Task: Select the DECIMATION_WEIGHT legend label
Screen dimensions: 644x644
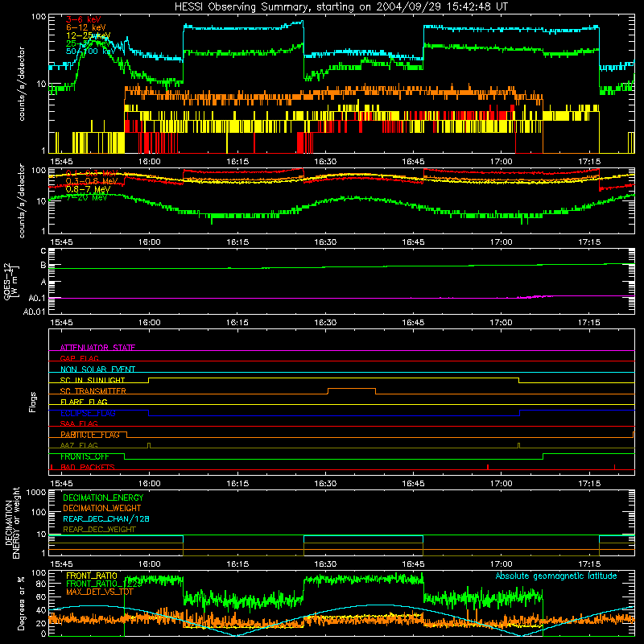Action: click(x=102, y=509)
